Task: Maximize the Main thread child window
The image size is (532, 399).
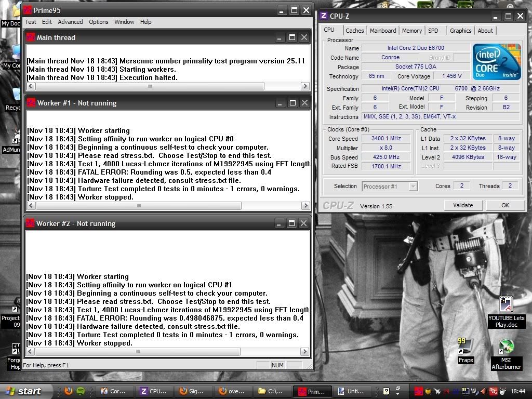Action: [x=292, y=37]
